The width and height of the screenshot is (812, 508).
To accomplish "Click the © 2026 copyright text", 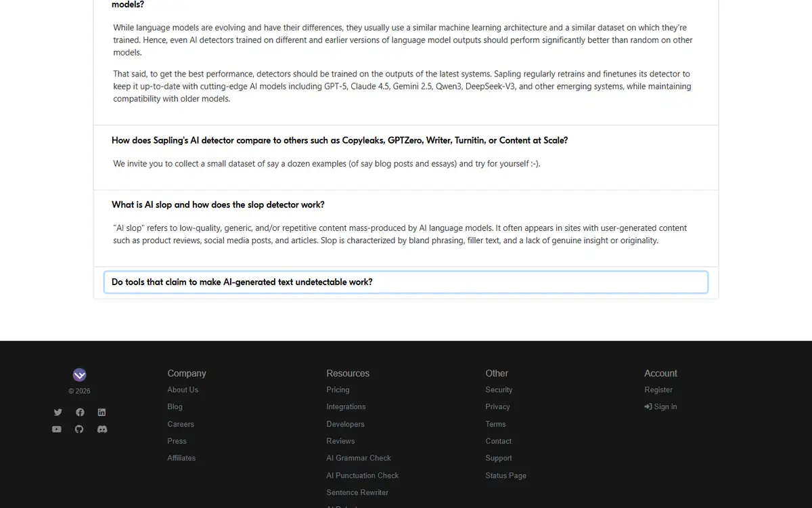I will point(79,391).
